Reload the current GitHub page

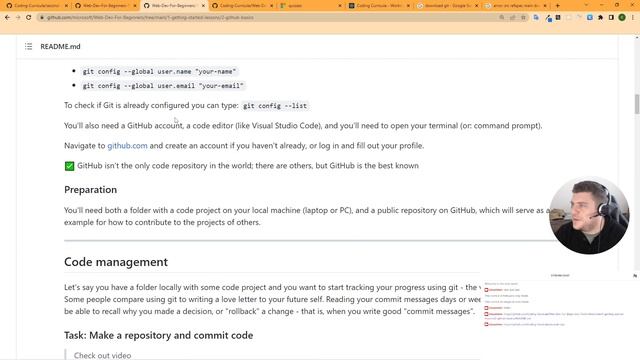(x=29, y=18)
